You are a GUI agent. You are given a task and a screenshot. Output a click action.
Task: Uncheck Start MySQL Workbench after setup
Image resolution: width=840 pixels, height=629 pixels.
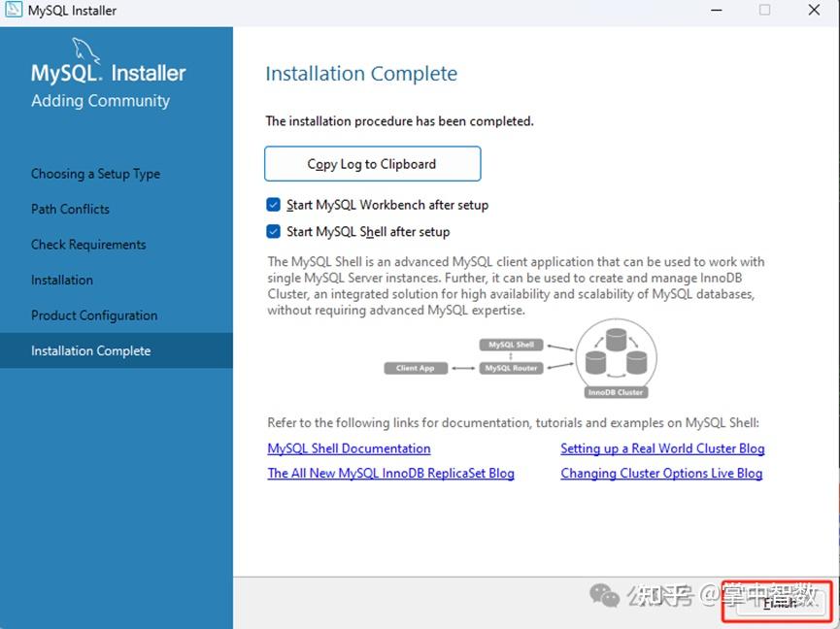(x=273, y=205)
